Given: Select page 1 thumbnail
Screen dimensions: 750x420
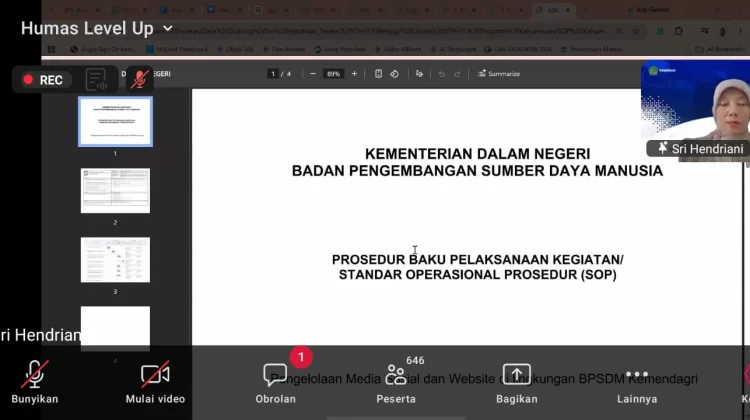Looking at the screenshot, I should coord(115,122).
